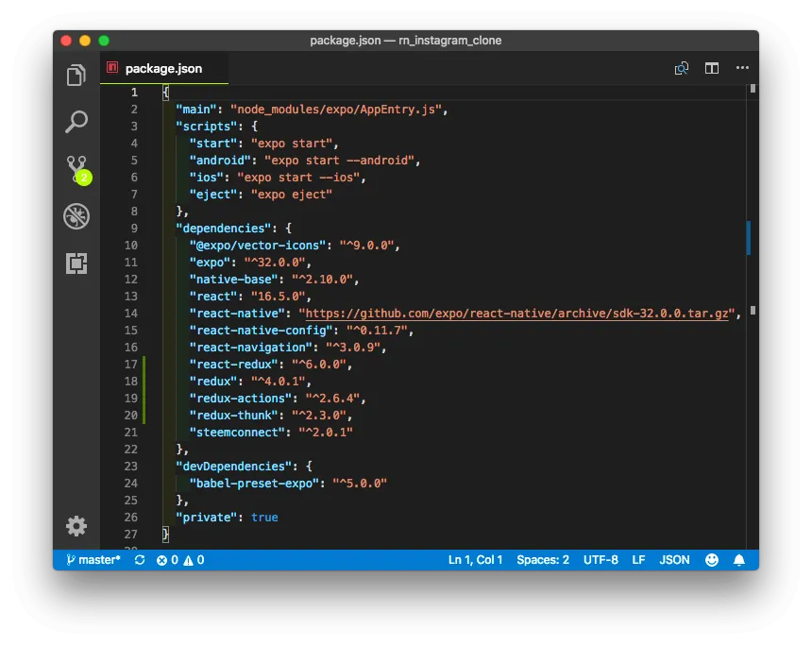Screen dimensions: 812x646
Task: Click the "react-redux" dependency name
Action: 233,365
